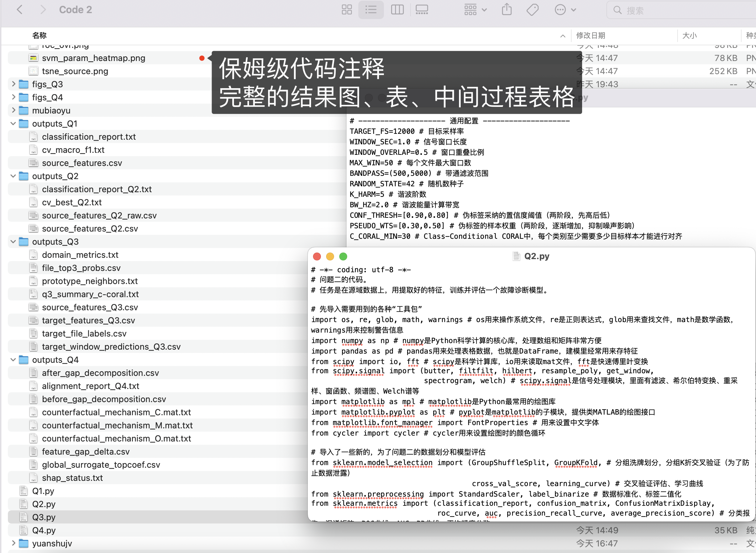Expand the yuanshujv folder
This screenshot has height=553, width=756.
tap(13, 543)
